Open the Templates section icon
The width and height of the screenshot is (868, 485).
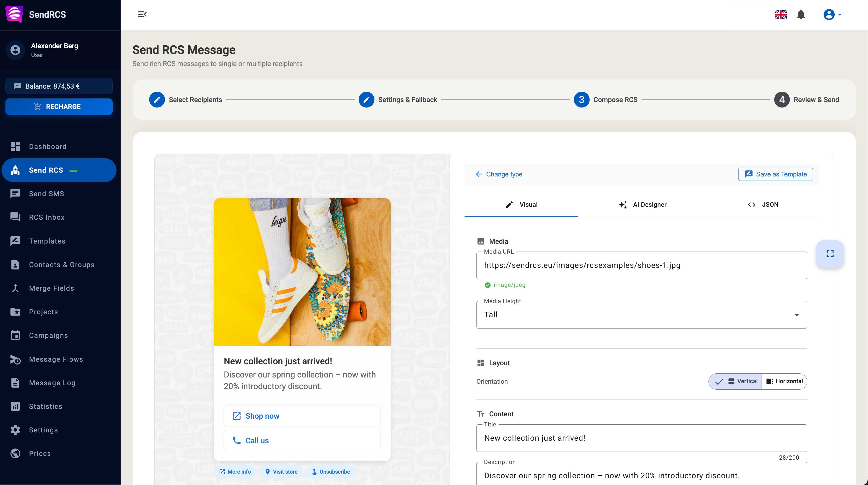(x=15, y=241)
